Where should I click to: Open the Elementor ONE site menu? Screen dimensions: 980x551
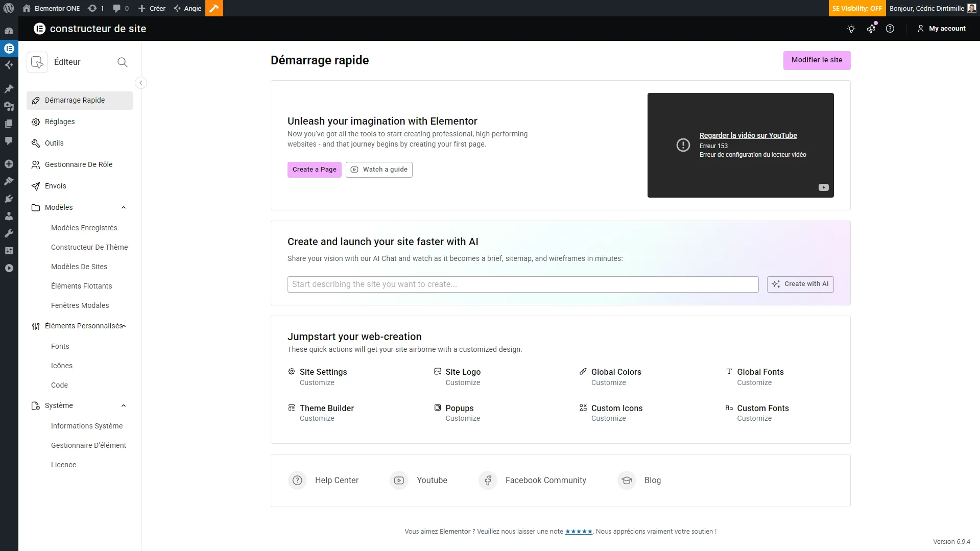coord(51,8)
